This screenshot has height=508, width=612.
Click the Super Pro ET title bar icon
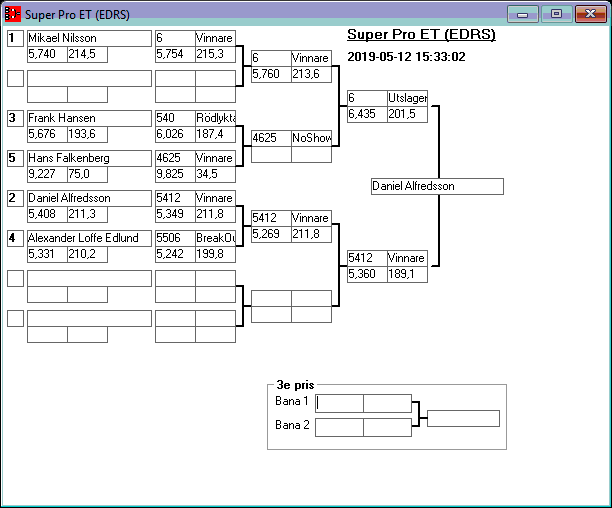(x=13, y=14)
